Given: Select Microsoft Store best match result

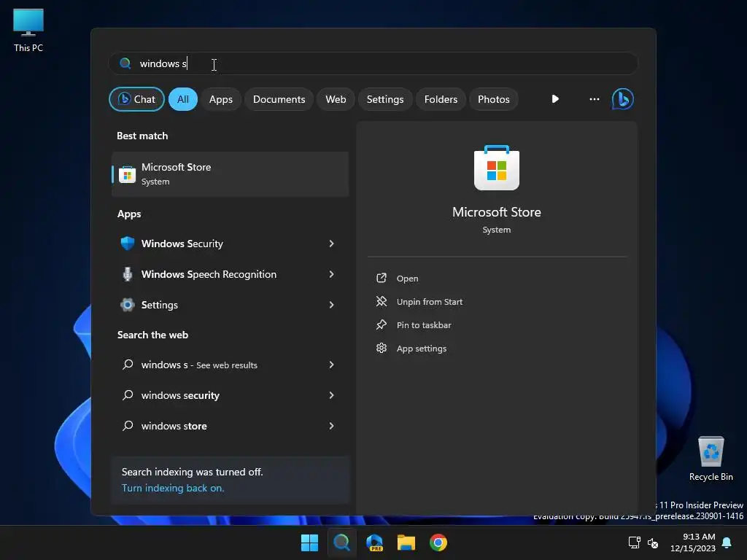Looking at the screenshot, I should [x=230, y=174].
